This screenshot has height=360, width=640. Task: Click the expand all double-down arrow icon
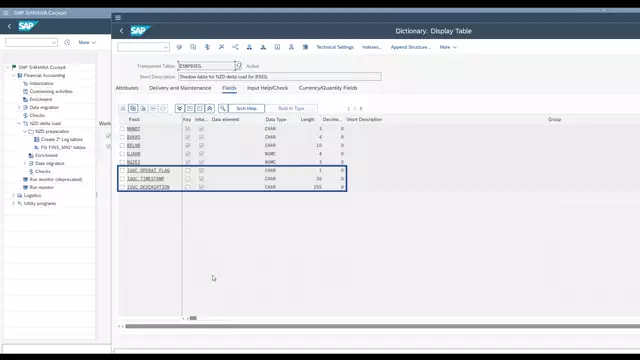coord(179,109)
